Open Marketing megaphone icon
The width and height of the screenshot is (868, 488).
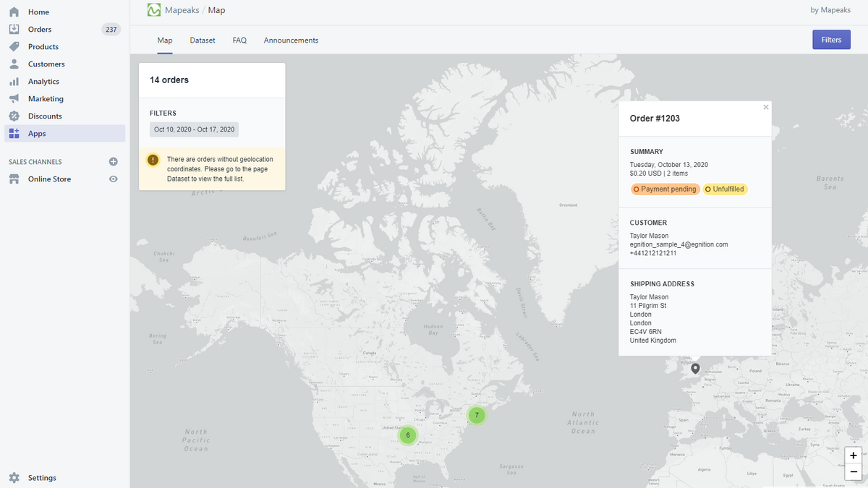pos(14,99)
